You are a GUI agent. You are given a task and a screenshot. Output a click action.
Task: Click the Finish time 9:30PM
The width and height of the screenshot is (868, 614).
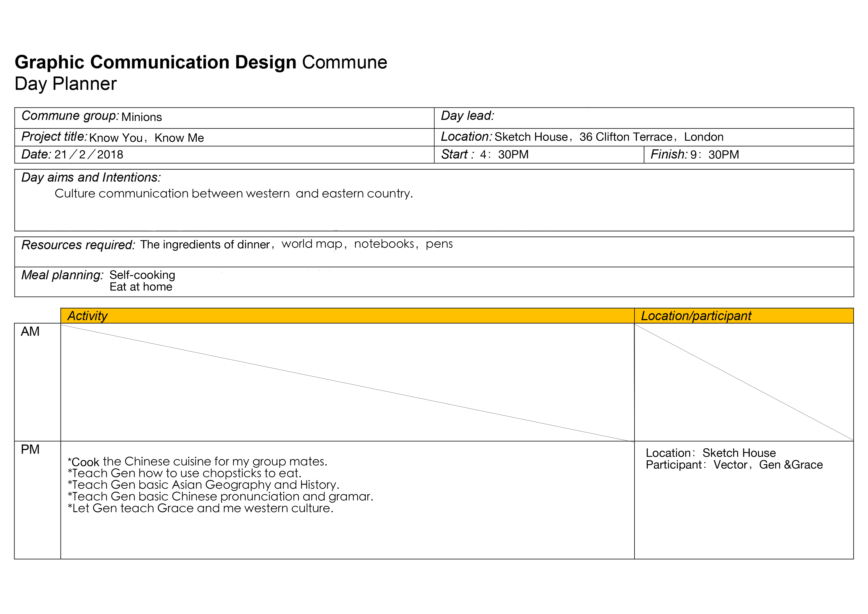714,155
